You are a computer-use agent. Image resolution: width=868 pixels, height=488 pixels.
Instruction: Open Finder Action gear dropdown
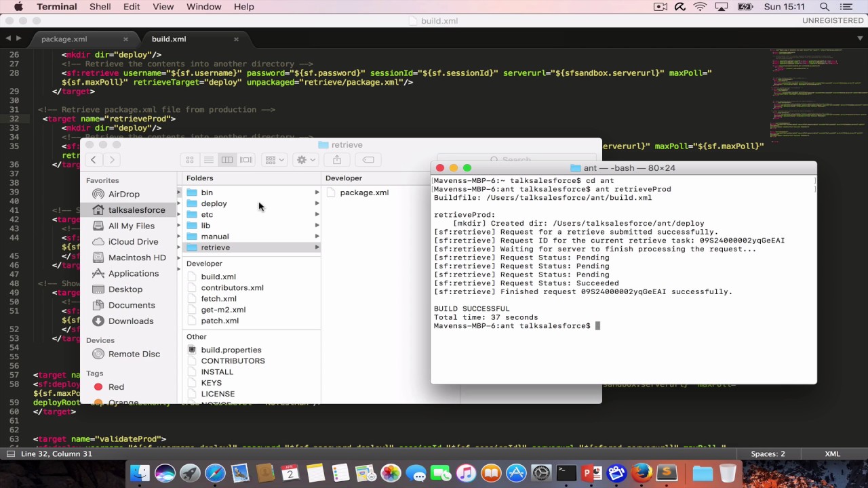306,160
